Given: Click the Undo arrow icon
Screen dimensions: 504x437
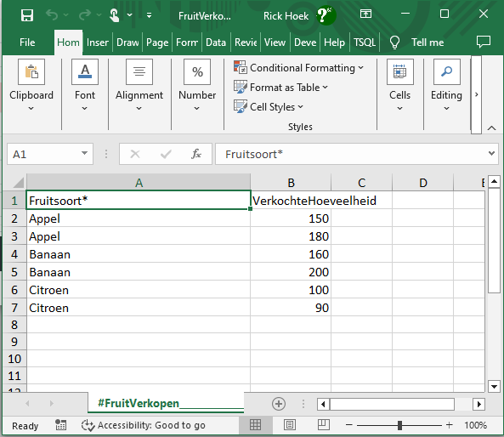Looking at the screenshot, I should tap(52, 14).
